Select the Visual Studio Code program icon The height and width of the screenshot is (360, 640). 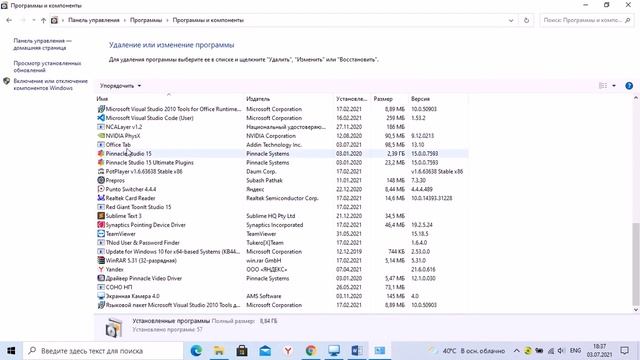[x=101, y=118]
